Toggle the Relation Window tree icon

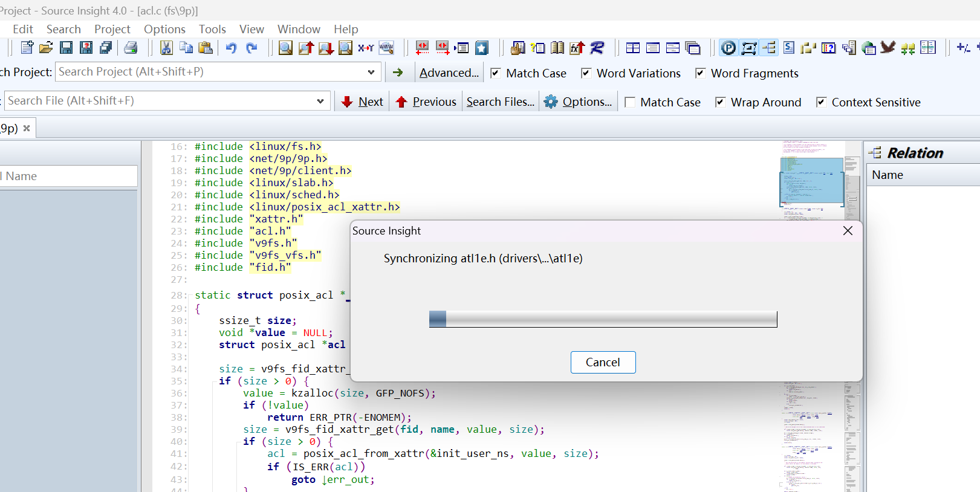(x=769, y=48)
